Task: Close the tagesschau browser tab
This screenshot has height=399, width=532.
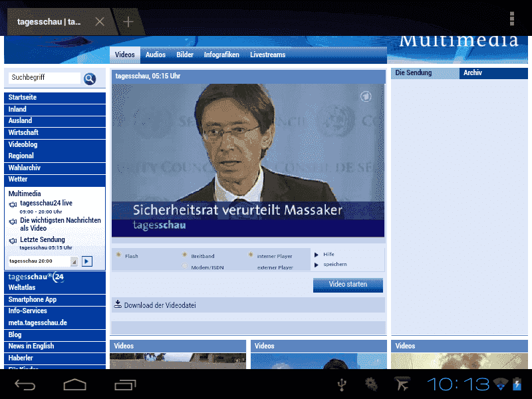Action: click(x=100, y=22)
